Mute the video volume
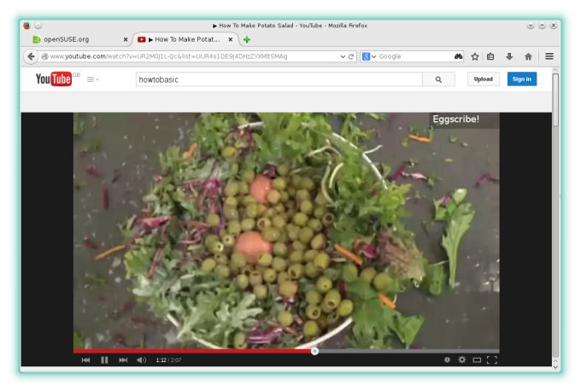Screen dimensions: 581x392 coord(141,360)
